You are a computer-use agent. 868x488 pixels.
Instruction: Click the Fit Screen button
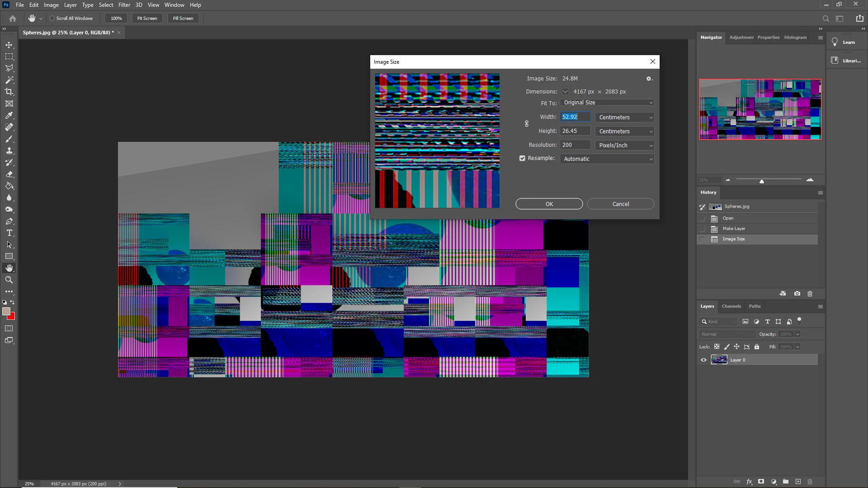(x=147, y=19)
